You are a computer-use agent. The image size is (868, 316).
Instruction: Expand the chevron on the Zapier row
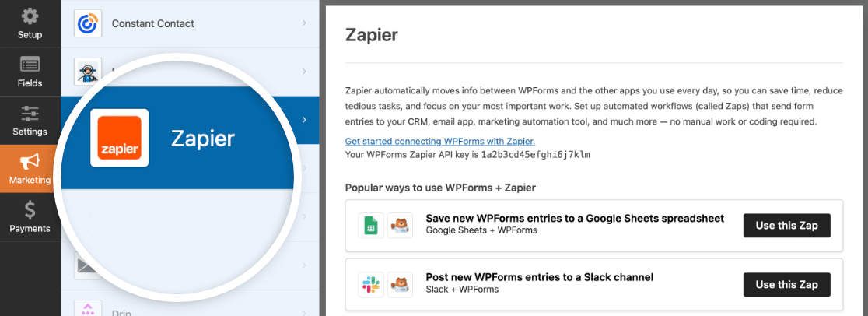click(x=304, y=120)
